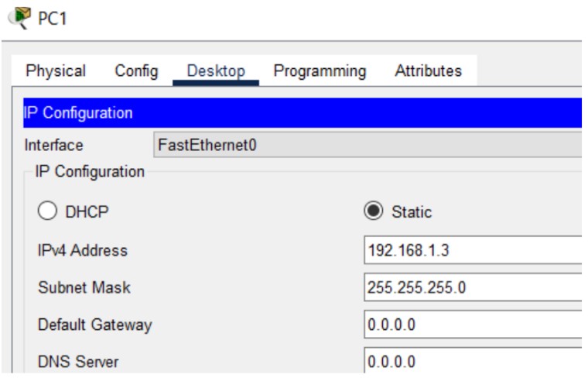Screen dimensions: 588x378
Task: Click the IPv4 Address field 192.168.1.3
Action: click(473, 250)
